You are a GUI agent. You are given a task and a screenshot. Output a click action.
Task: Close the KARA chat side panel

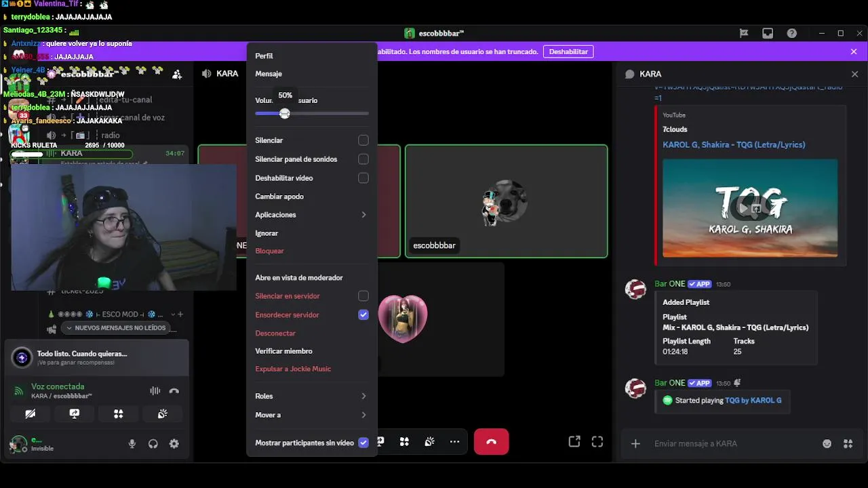click(854, 74)
